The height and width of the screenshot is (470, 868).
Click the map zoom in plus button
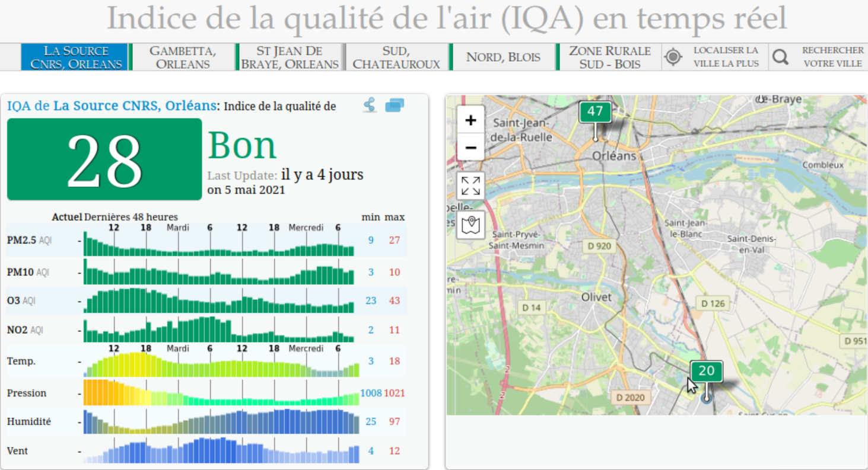[x=470, y=120]
